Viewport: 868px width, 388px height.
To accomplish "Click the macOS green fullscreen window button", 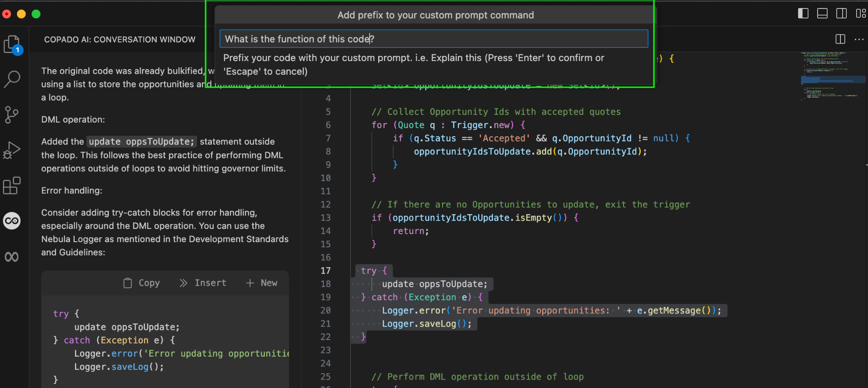I will (x=36, y=14).
